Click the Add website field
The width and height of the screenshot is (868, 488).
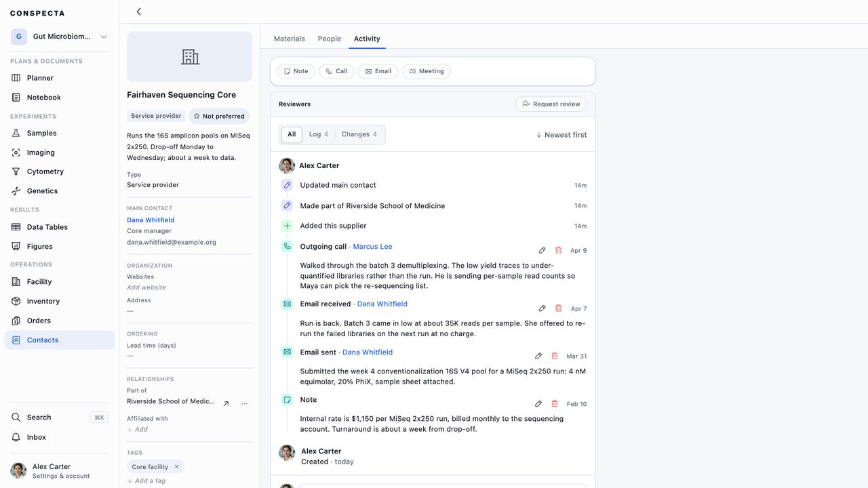point(146,287)
